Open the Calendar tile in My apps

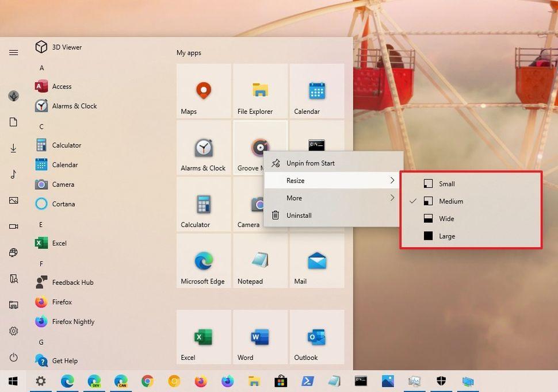click(x=317, y=91)
